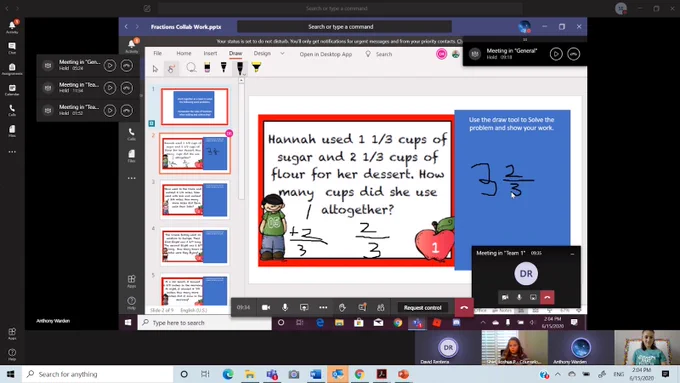Viewport: 680px width, 383px height.
Task: Open the selected black pen options dropdown
Action: (244, 75)
